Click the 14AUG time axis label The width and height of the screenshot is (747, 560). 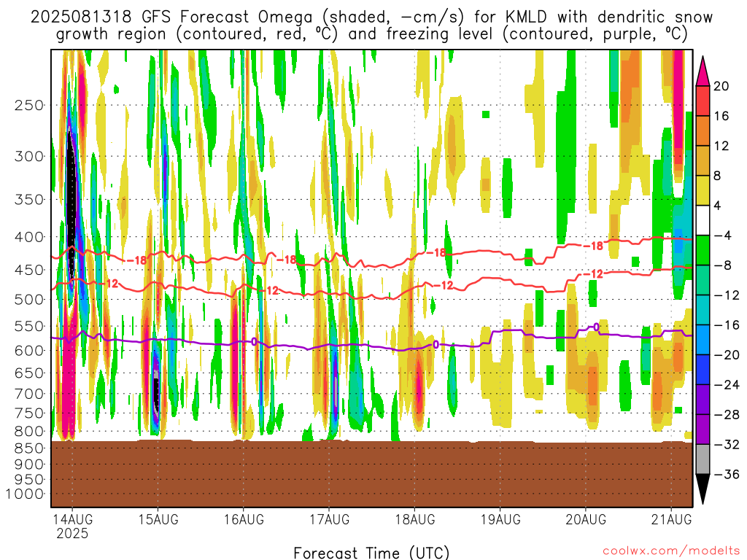click(x=72, y=519)
